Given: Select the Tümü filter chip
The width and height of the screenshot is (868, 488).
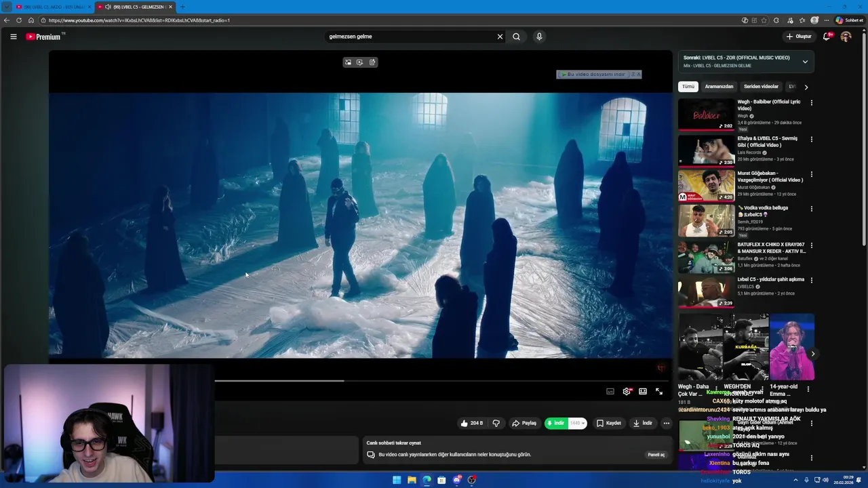Looking at the screenshot, I should click(x=688, y=87).
